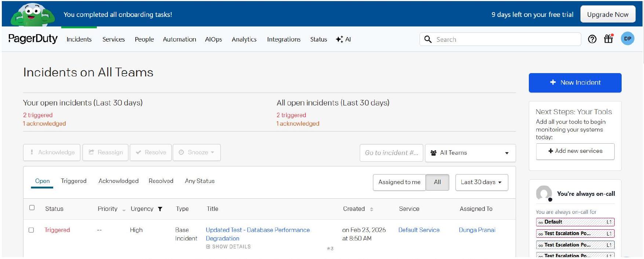Click 1 acknowledged under All open incidents
Viewport: 644px width, 259px height.
point(298,124)
